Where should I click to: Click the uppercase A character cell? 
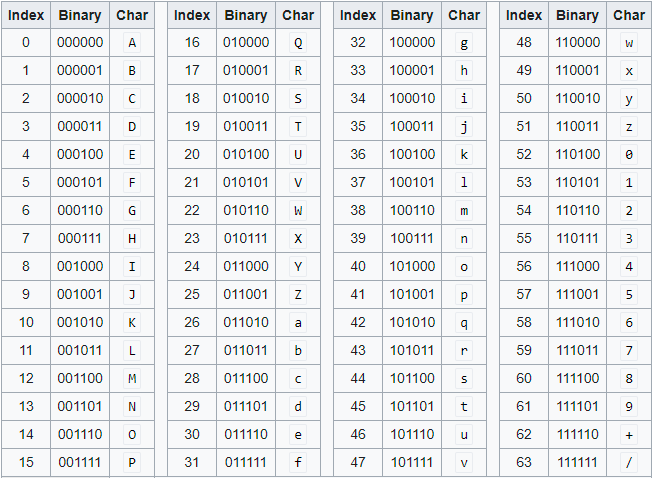pos(132,42)
